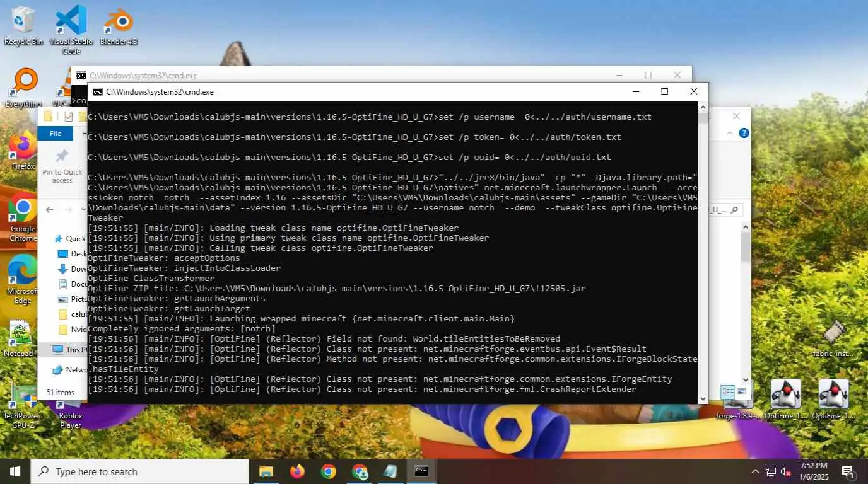868x484 pixels.
Task: Click the Windows Start button
Action: coord(15,471)
